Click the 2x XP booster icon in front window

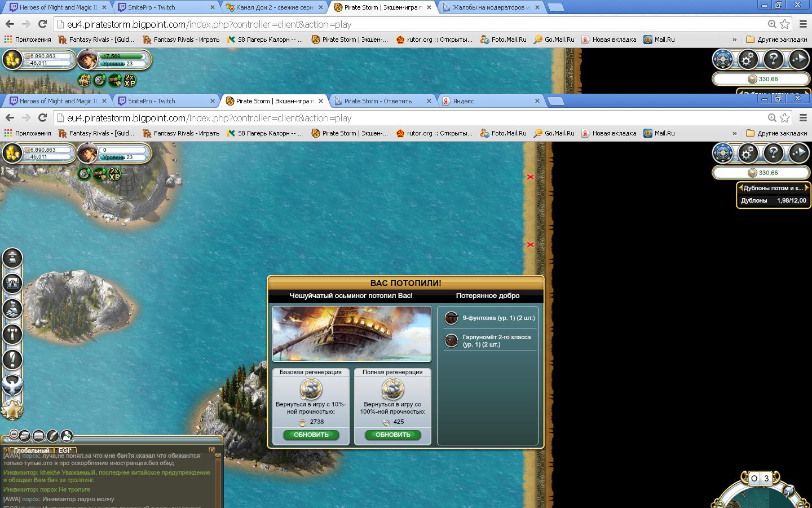[x=114, y=174]
